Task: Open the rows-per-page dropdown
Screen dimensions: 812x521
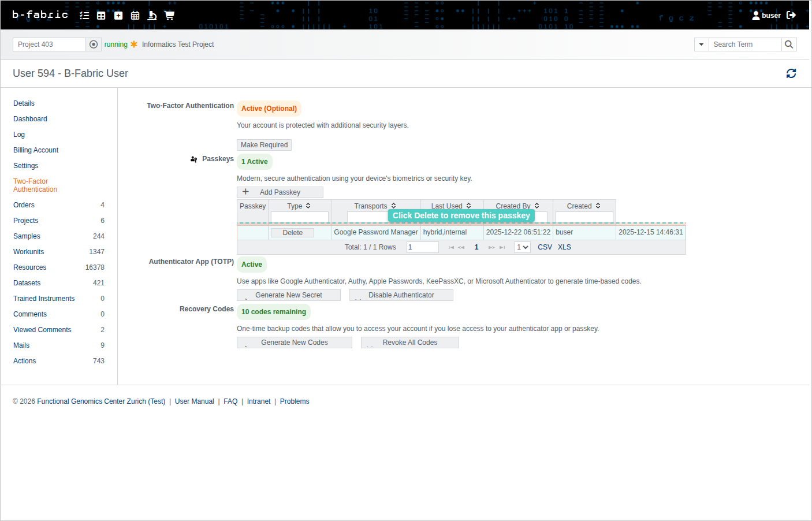Action: (522, 247)
